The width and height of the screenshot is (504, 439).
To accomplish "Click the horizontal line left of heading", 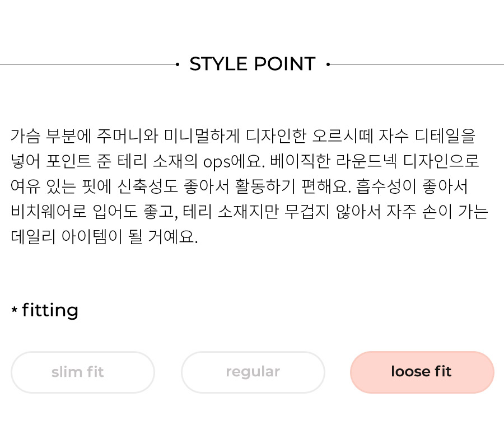I will pyautogui.click(x=88, y=64).
